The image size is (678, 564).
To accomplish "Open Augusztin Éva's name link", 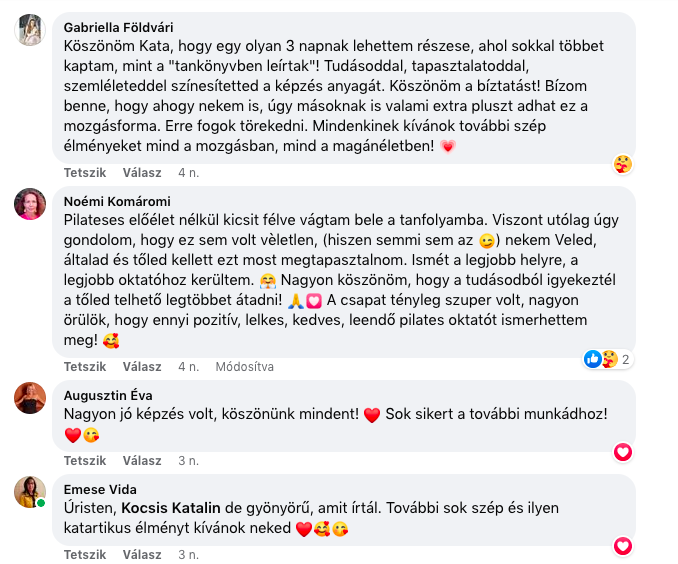I will 110,395.
